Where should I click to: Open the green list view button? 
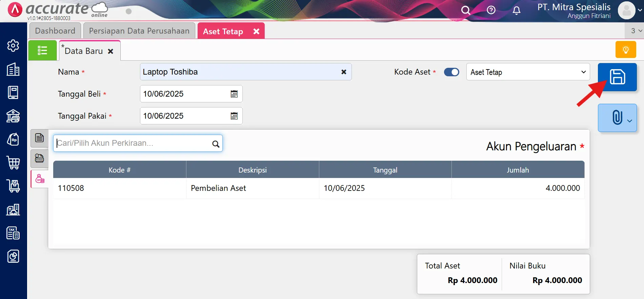tap(42, 51)
